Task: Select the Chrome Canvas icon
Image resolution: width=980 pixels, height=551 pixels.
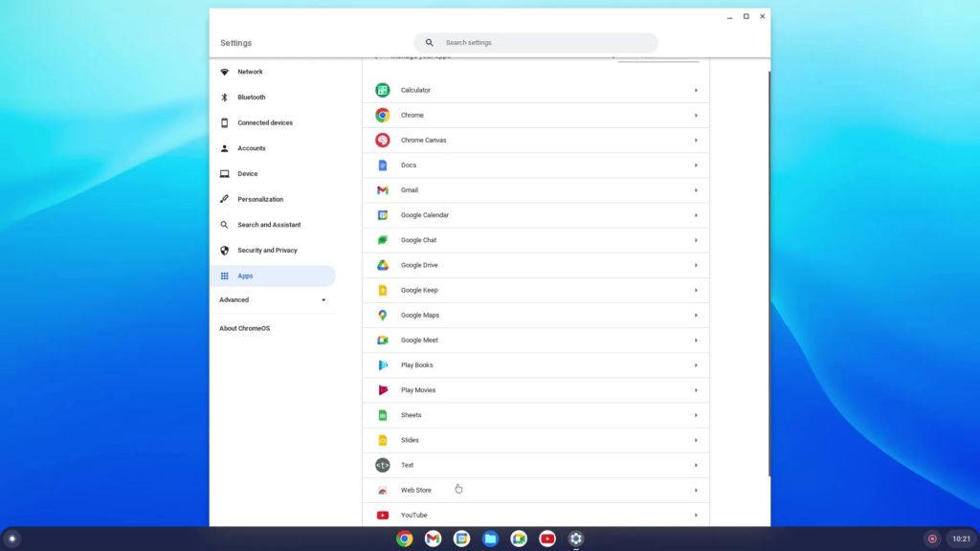Action: [x=383, y=140]
